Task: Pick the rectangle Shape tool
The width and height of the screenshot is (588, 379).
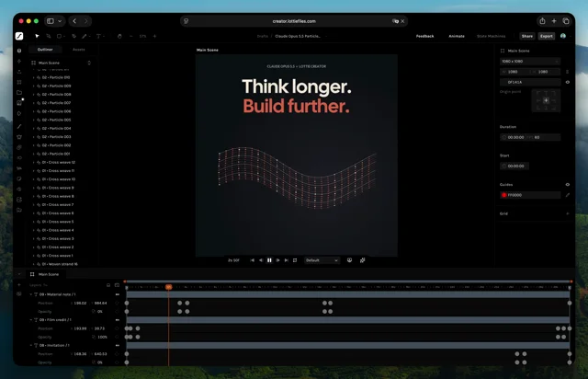Action: tap(59, 36)
